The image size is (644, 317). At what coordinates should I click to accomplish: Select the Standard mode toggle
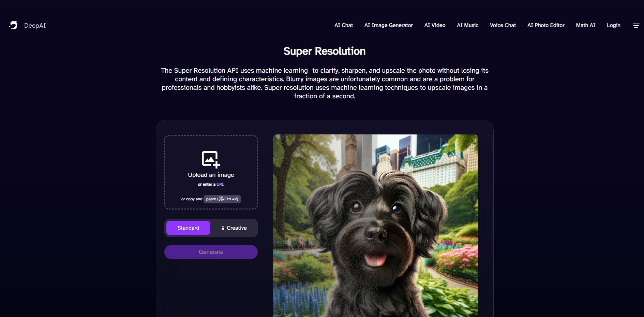188,228
